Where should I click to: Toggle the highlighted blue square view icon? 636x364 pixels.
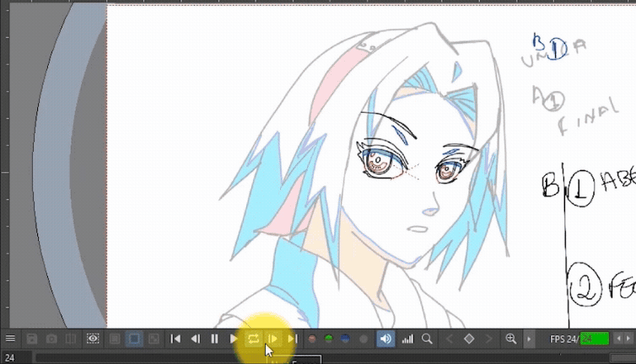(134, 339)
